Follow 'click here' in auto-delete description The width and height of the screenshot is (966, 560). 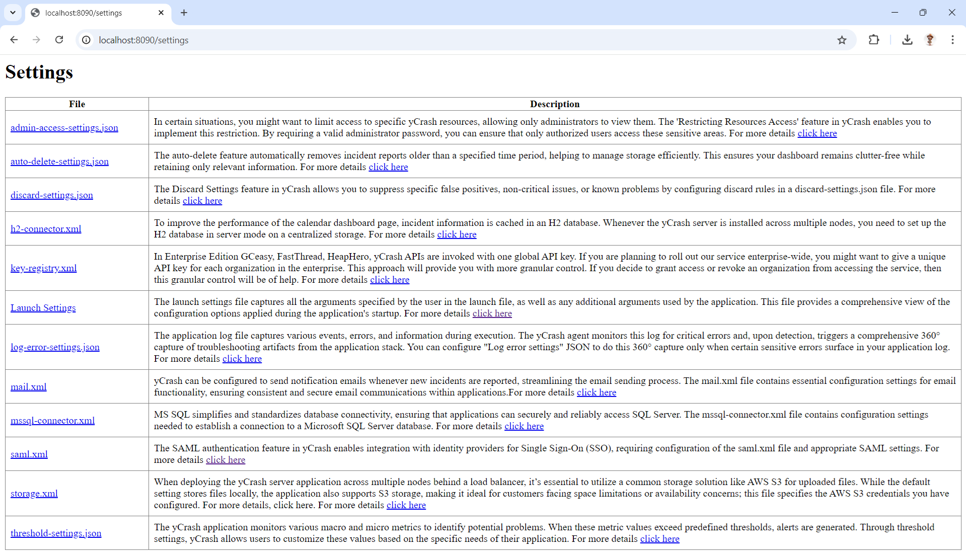point(388,167)
